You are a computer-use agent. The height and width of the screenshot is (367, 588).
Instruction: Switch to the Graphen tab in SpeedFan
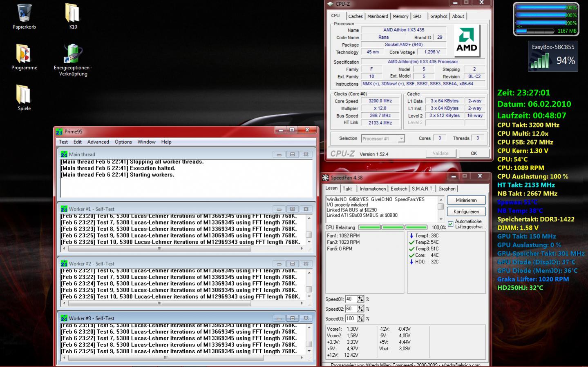point(447,189)
